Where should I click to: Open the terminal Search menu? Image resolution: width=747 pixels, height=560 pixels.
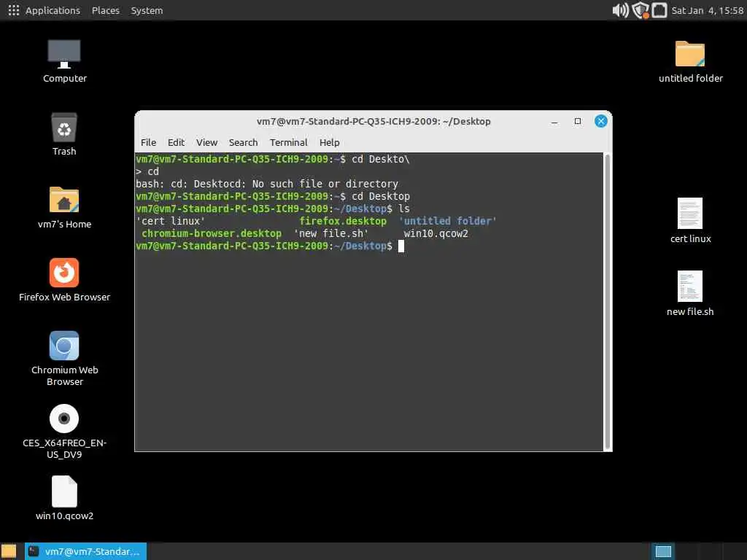coord(243,142)
